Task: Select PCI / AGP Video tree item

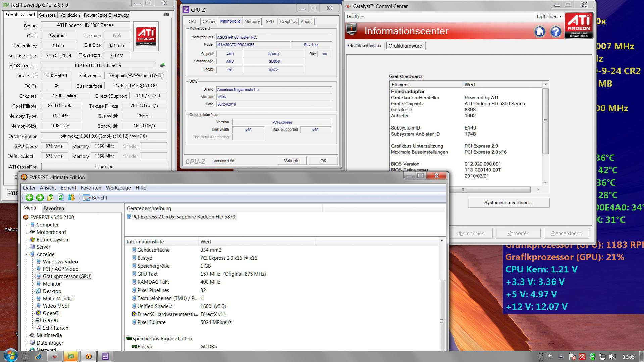Action: (x=60, y=269)
